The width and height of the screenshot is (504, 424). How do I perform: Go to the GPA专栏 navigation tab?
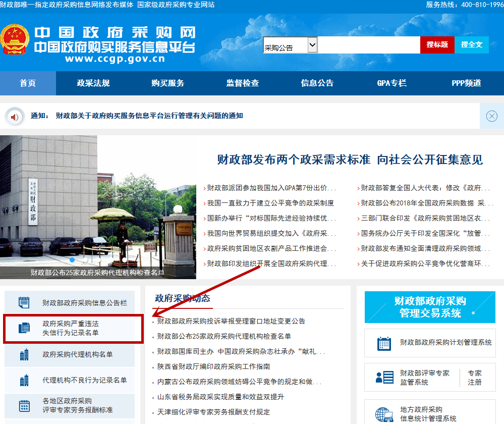coord(391,83)
